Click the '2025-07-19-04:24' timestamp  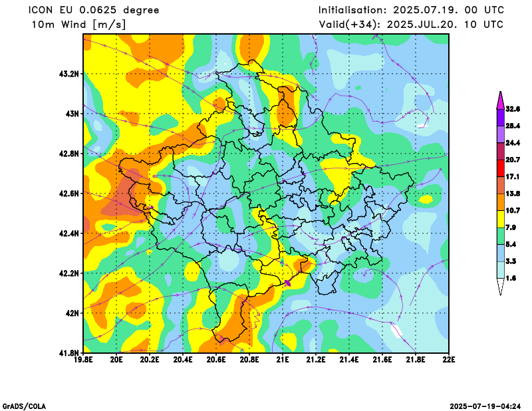point(485,406)
